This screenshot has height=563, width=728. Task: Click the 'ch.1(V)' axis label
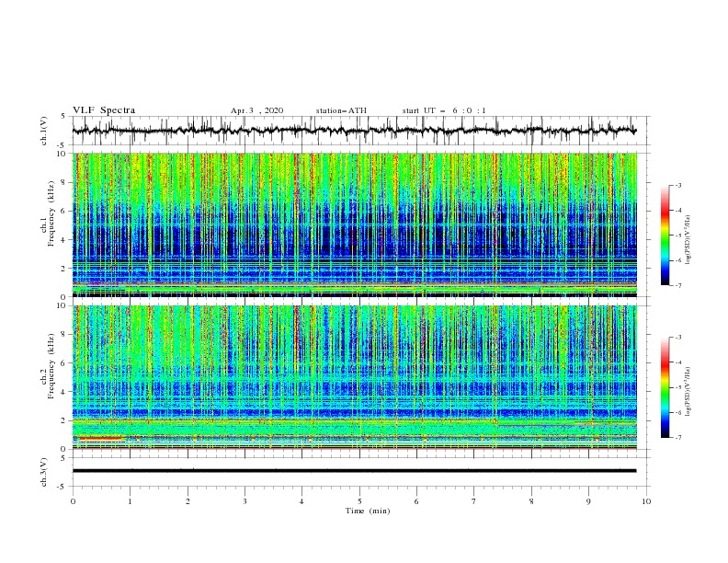coord(44,131)
